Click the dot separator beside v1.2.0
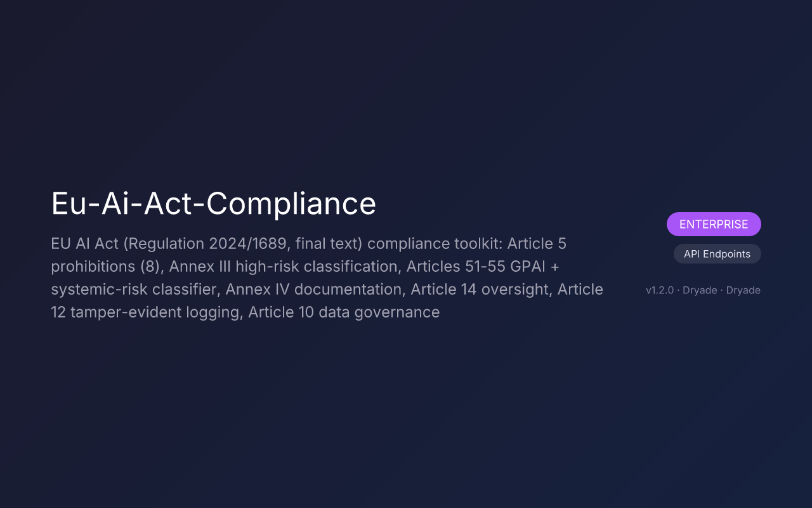812x508 pixels. pyautogui.click(x=679, y=290)
